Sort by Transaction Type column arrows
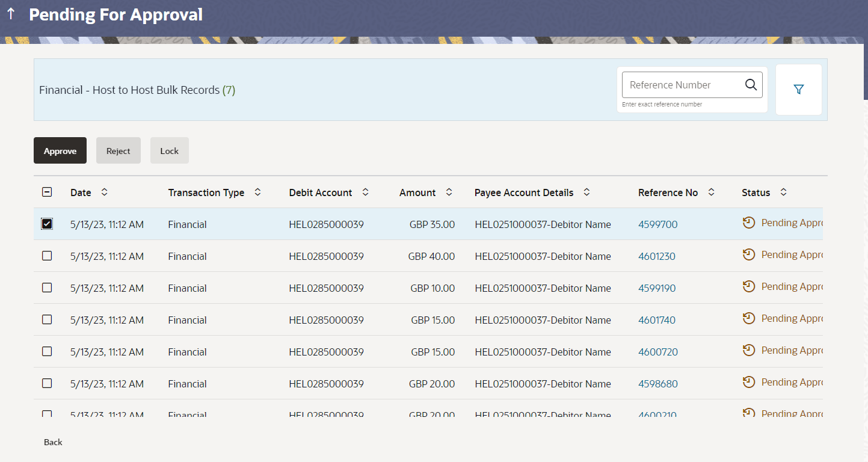This screenshot has width=868, height=462. tap(257, 192)
